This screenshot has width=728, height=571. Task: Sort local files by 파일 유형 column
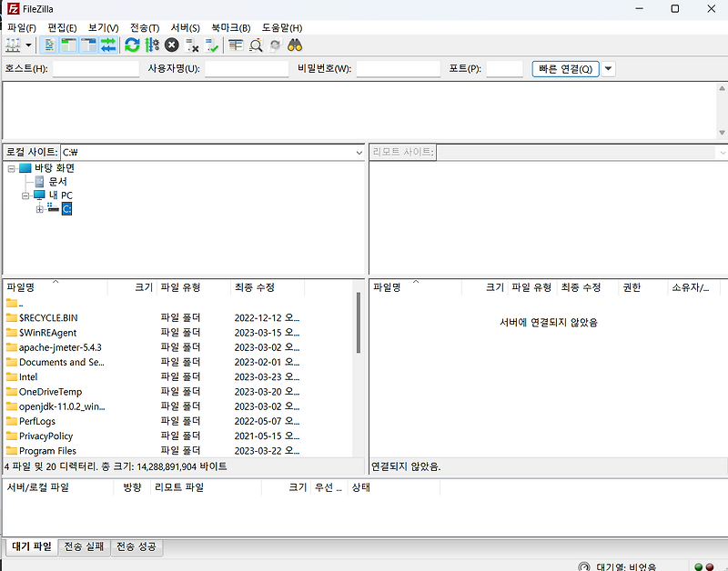(194, 287)
